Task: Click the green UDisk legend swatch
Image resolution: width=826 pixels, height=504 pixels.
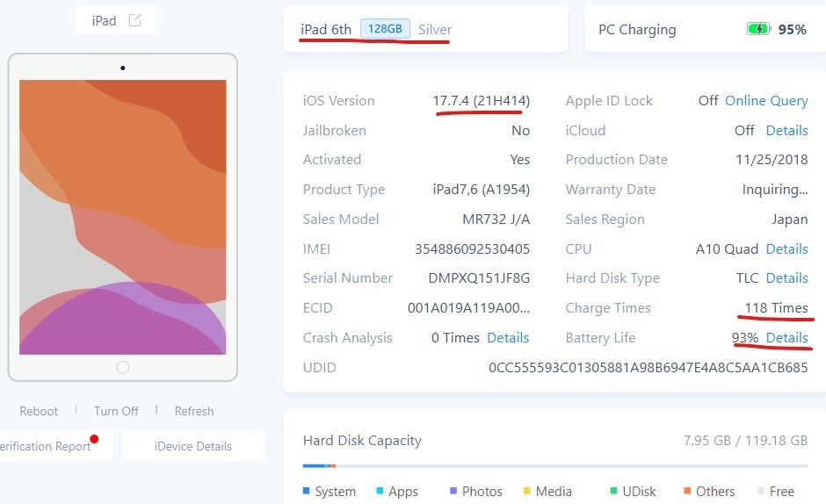Action: point(613,491)
